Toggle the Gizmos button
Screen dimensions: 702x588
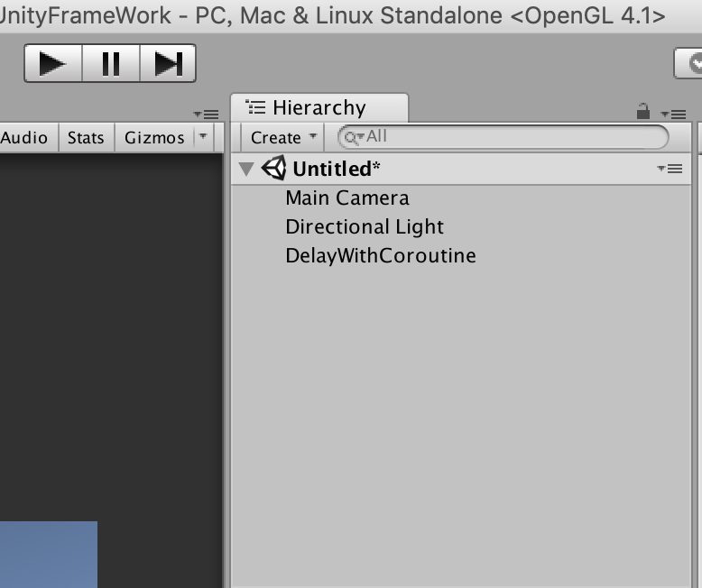pos(154,137)
